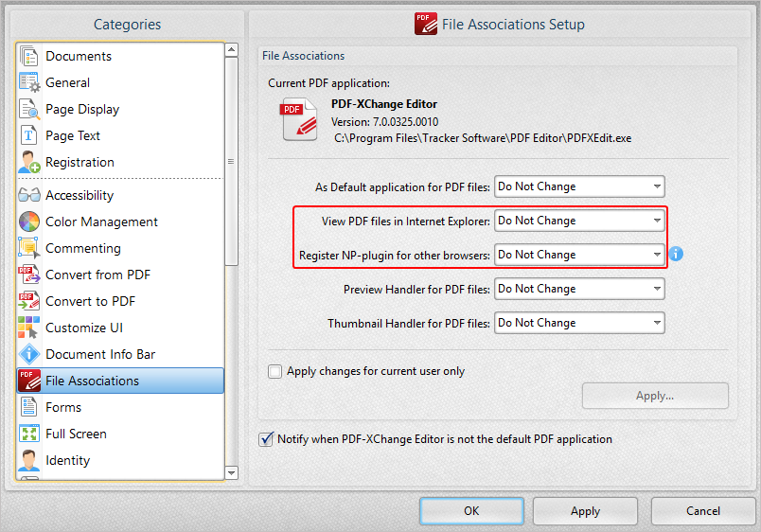
Task: Click the Full Screen category icon
Action: point(29,434)
